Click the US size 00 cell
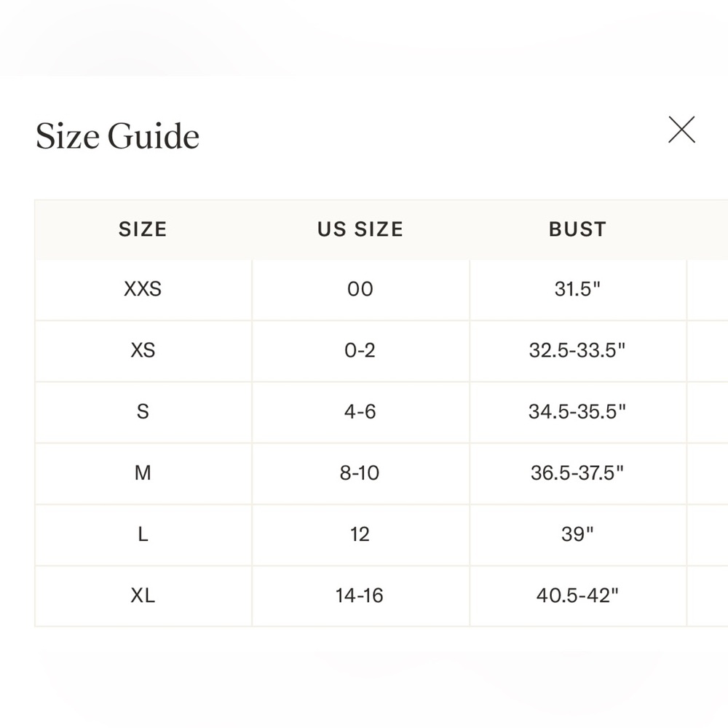This screenshot has height=728, width=728. (360, 289)
